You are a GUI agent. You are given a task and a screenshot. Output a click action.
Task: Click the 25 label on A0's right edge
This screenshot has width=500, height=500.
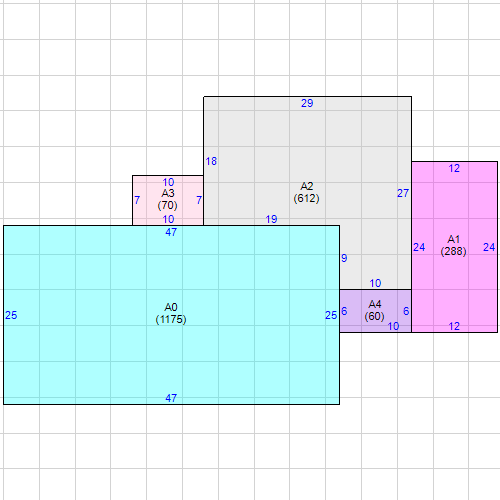[x=331, y=315]
